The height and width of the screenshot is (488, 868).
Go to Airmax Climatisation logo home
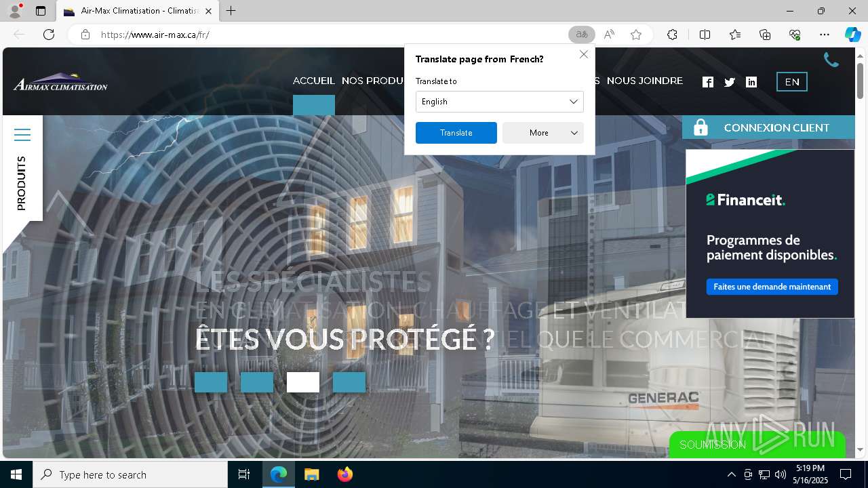(60, 82)
